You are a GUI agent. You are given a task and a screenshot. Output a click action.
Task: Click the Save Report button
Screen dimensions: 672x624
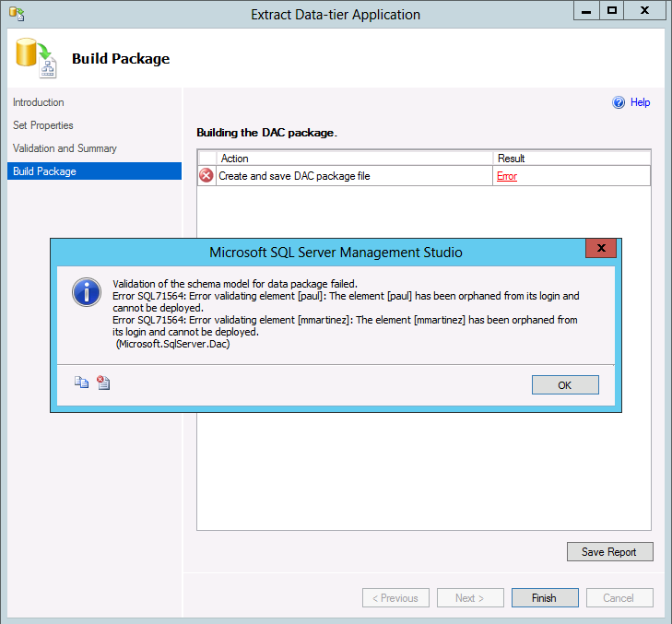(610, 551)
